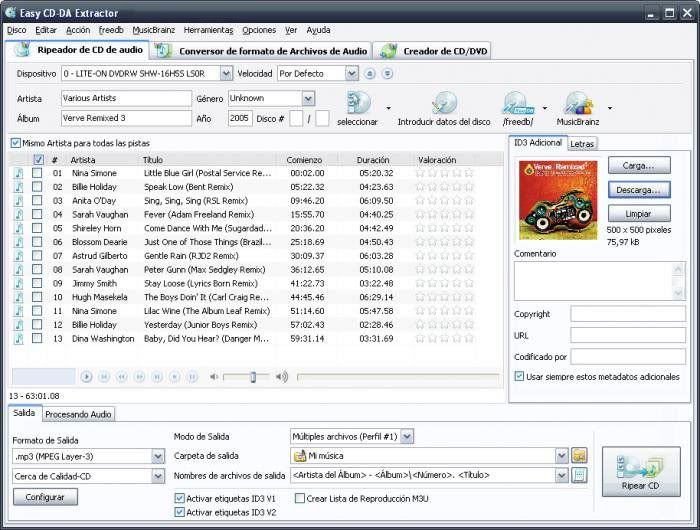
Task: Toggle Activar etiquetas ID3 V1
Action: 179,498
